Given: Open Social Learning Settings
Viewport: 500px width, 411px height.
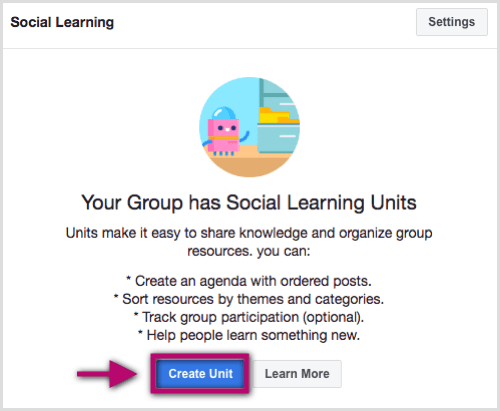Looking at the screenshot, I should point(452,22).
